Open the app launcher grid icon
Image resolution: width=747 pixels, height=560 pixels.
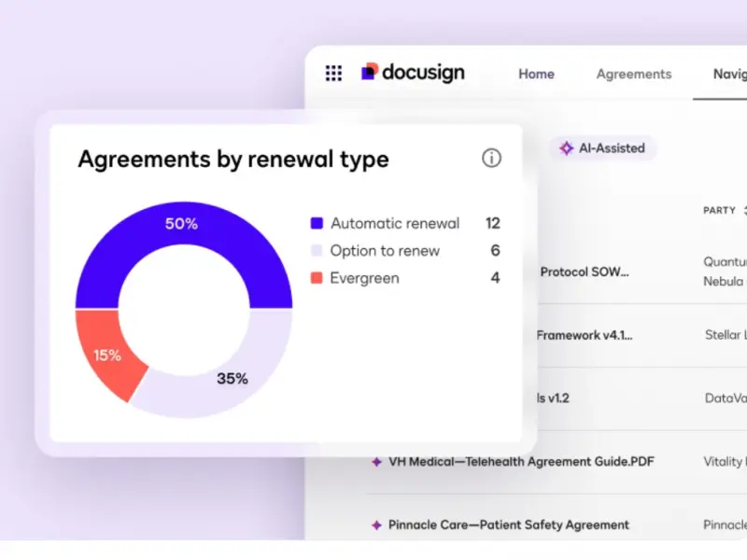333,74
